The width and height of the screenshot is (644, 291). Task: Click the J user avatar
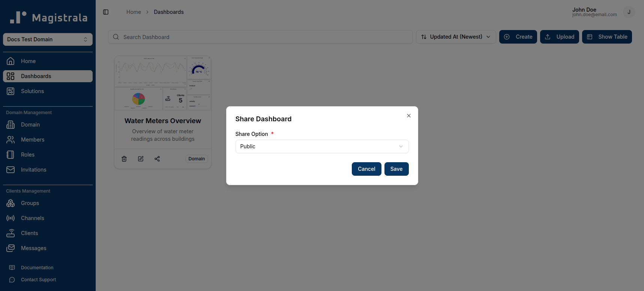coord(629,12)
